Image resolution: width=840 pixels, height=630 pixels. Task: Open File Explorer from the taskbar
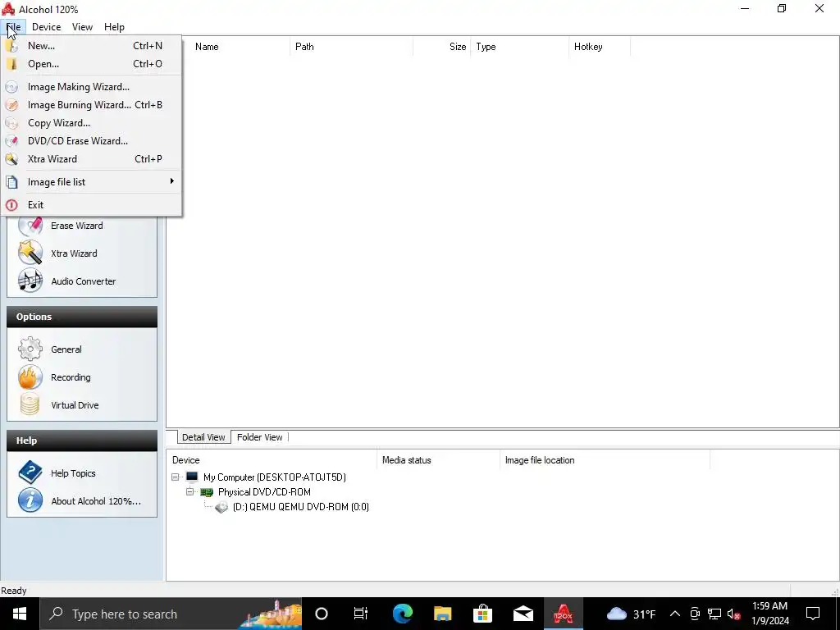pyautogui.click(x=442, y=614)
